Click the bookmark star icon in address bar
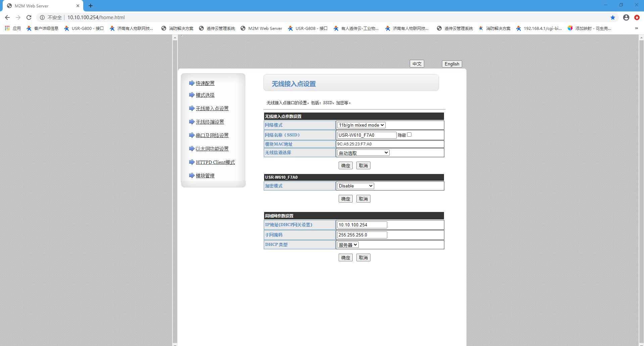Viewport: 644px width, 346px height. point(612,17)
